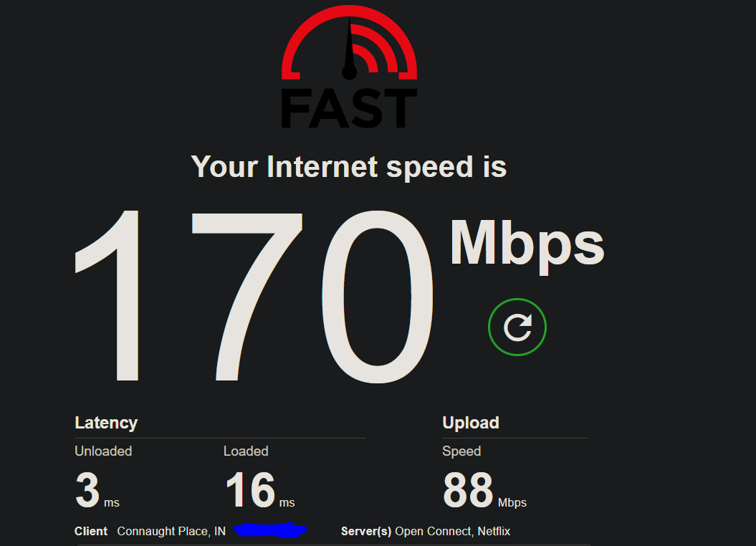Click the Speed label under Upload
This screenshot has width=756, height=546.
pos(461,451)
